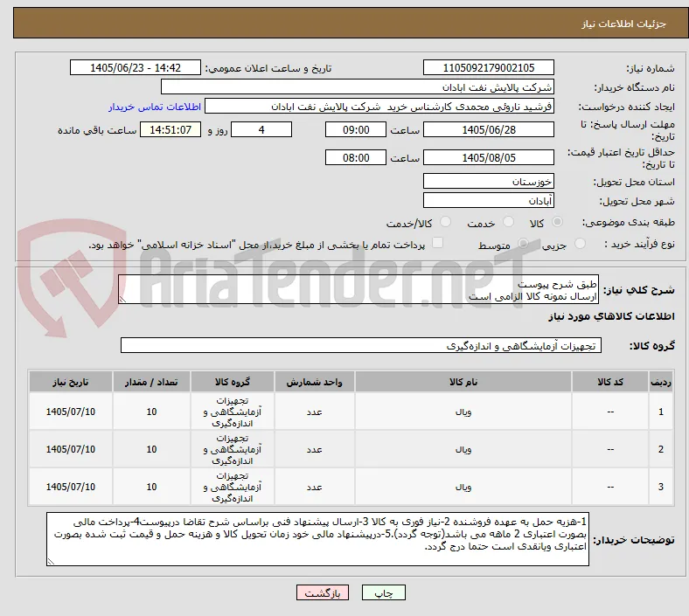Click the general description text area
This screenshot has width=689, height=616.
pyautogui.click(x=358, y=290)
